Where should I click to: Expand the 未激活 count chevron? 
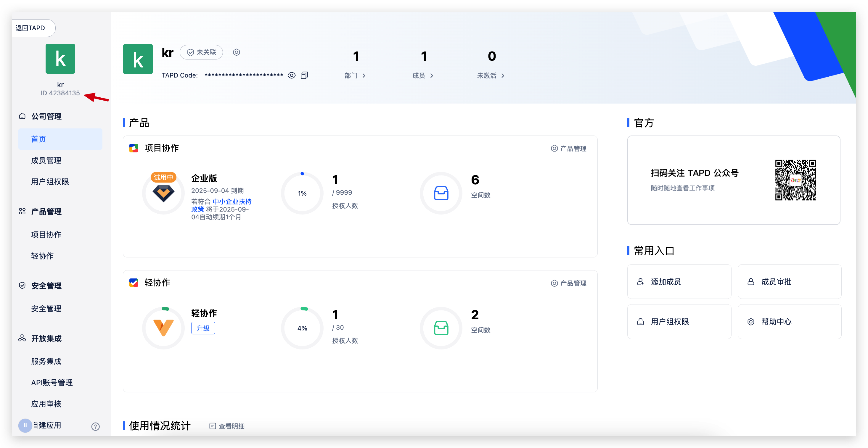pyautogui.click(x=502, y=76)
